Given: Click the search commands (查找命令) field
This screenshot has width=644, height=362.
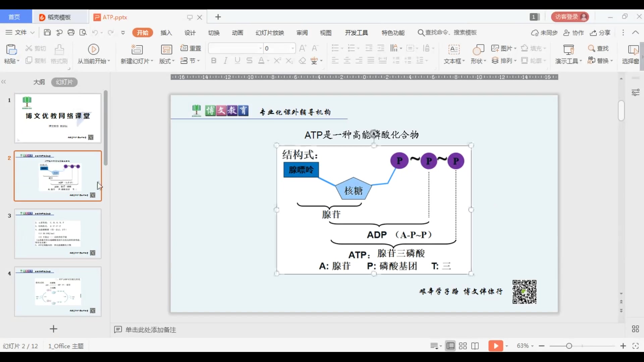Looking at the screenshot, I should [x=447, y=33].
